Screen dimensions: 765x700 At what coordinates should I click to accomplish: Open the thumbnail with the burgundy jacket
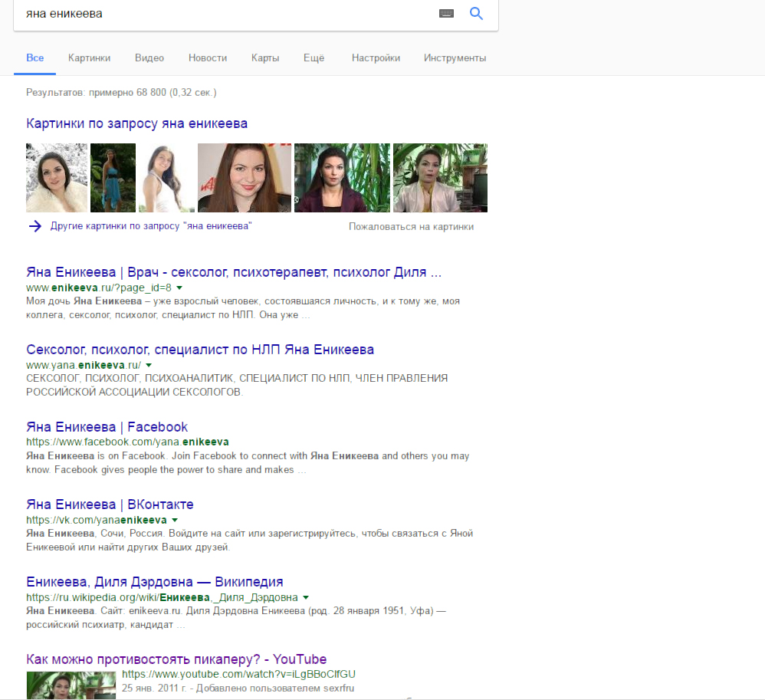(342, 178)
